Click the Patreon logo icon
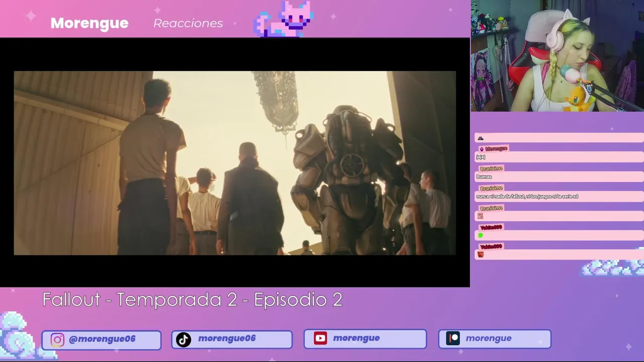Image resolution: width=644 pixels, height=362 pixels. [x=453, y=338]
